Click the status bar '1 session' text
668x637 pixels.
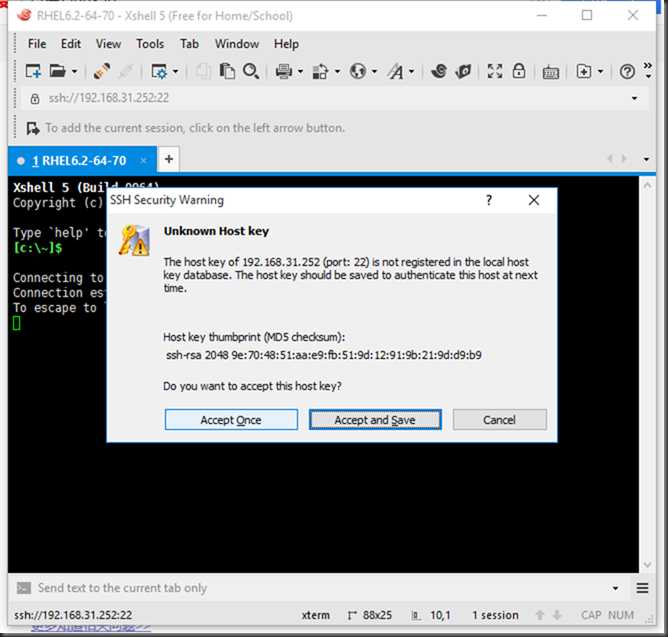(495, 615)
